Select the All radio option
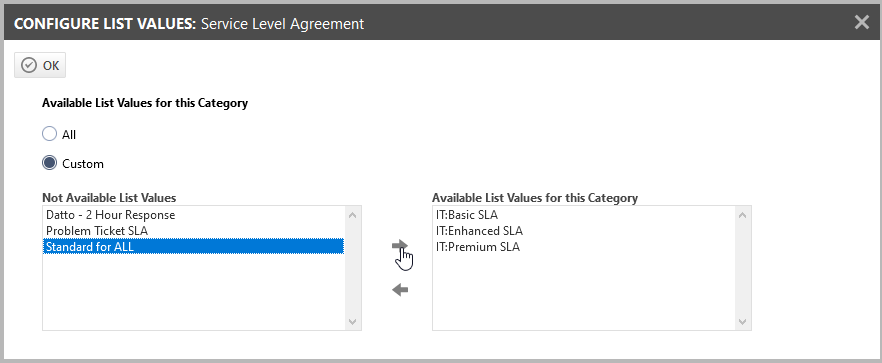Viewport: 882px width, 363px height. [50, 134]
